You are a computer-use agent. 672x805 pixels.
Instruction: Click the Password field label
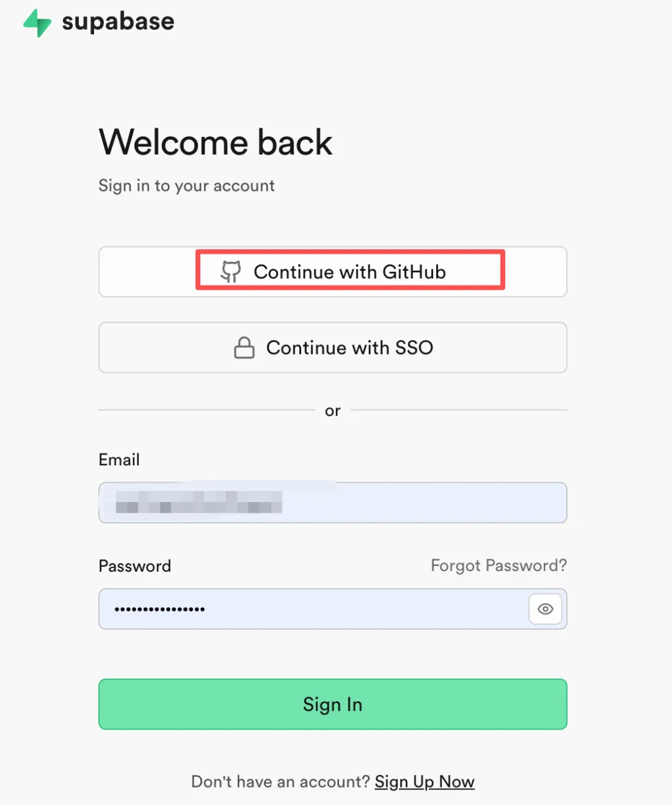tap(134, 566)
